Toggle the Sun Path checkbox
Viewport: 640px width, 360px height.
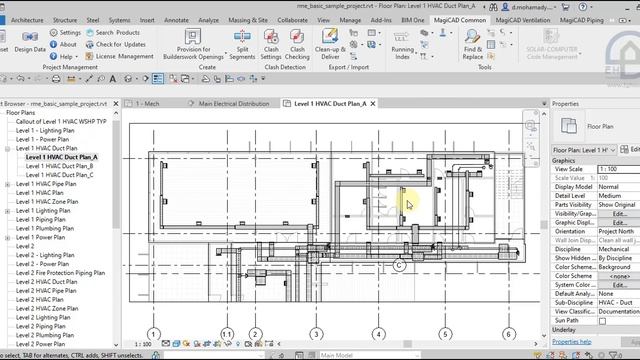[602, 321]
